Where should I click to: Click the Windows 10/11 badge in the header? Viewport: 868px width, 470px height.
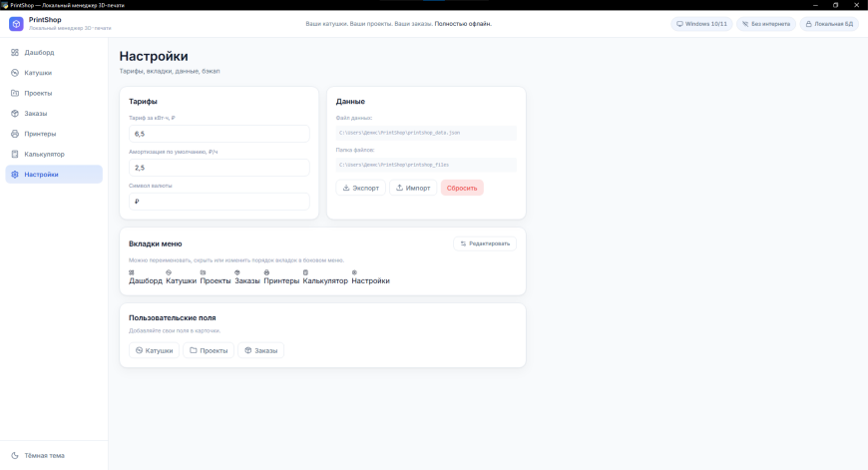coord(701,24)
